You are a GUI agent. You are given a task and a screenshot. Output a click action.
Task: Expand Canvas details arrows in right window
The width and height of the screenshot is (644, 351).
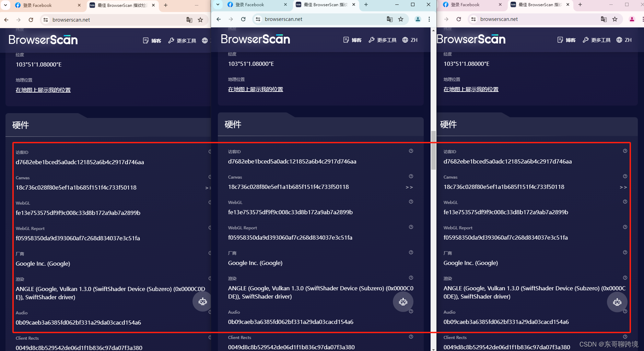pos(623,187)
